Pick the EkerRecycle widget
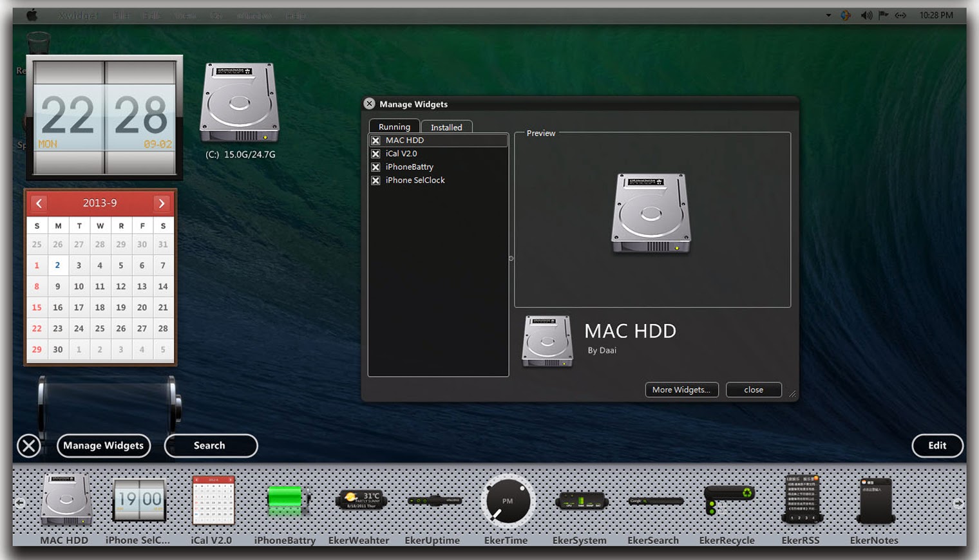The height and width of the screenshot is (560, 979). (728, 499)
